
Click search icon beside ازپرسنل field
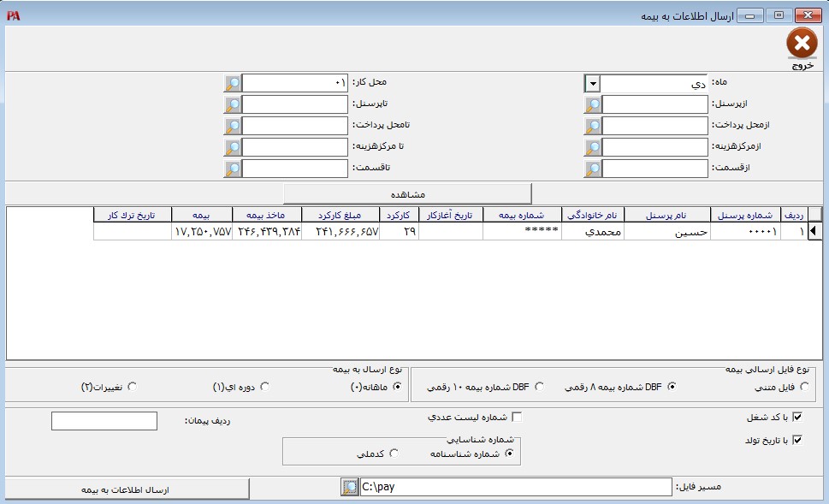pyautogui.click(x=592, y=104)
